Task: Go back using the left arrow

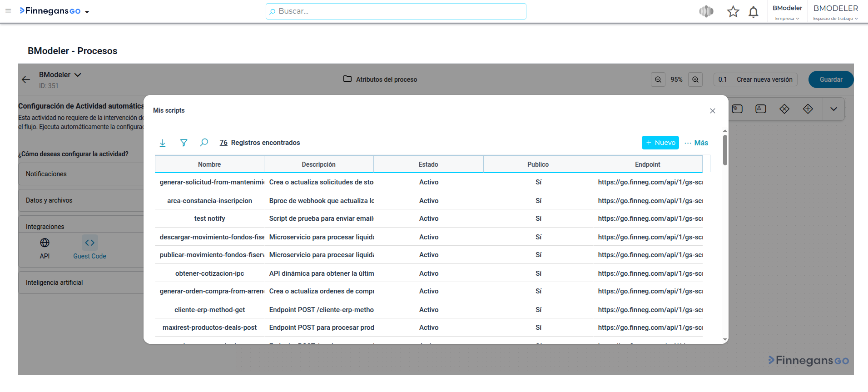Action: [26, 79]
